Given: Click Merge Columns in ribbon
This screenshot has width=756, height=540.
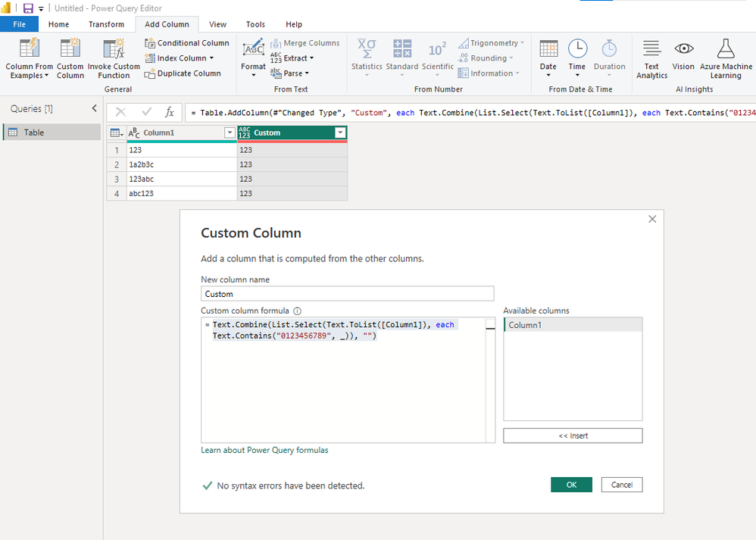Looking at the screenshot, I should point(305,43).
